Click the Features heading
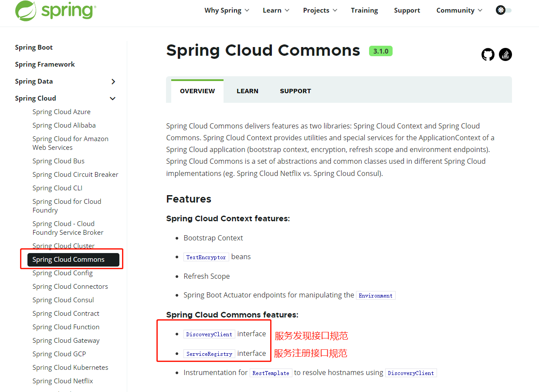 189,199
